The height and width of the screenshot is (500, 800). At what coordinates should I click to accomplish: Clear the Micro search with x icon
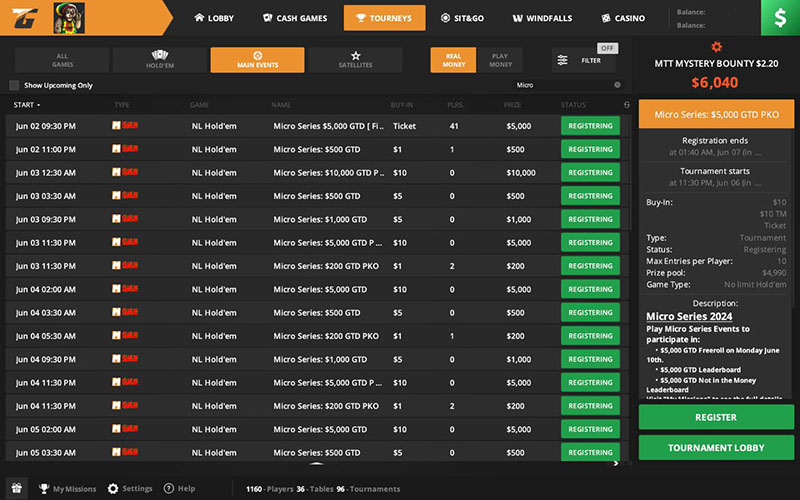point(617,85)
